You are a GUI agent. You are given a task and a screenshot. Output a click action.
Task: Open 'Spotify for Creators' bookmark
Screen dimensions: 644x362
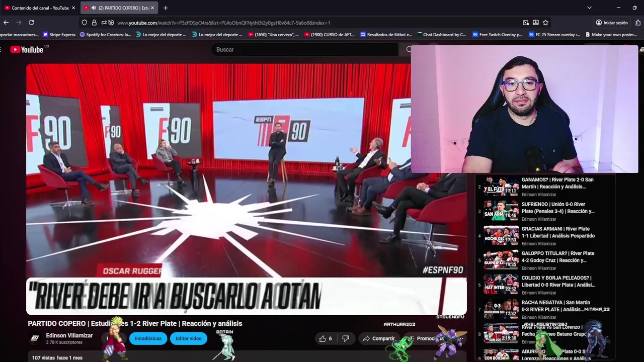click(x=106, y=35)
